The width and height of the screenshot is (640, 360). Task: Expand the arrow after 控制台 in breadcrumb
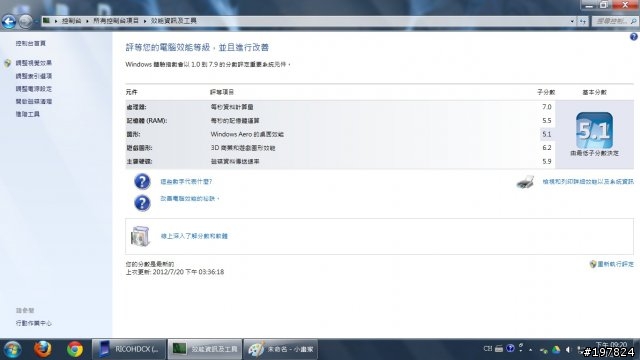click(87, 21)
